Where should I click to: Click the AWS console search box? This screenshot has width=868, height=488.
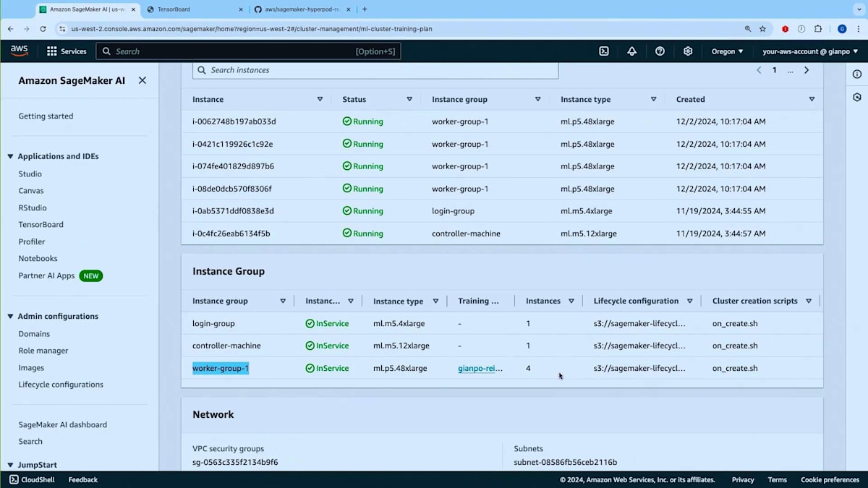pos(249,51)
